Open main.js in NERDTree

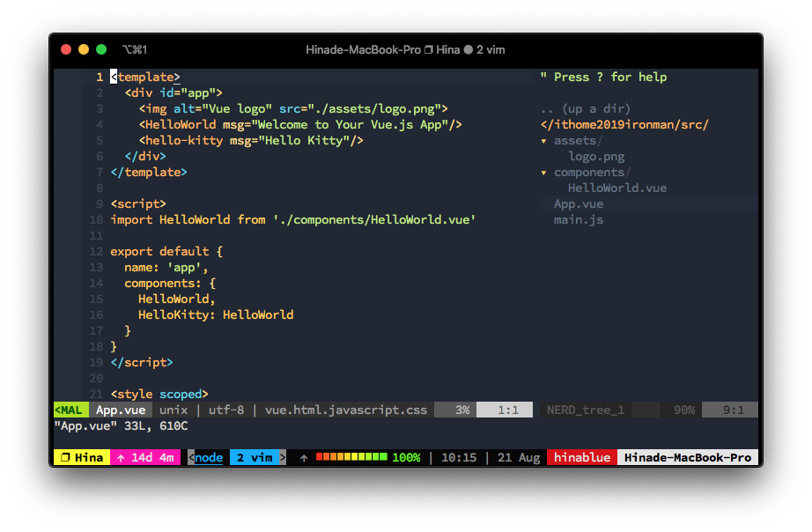pyautogui.click(x=579, y=220)
